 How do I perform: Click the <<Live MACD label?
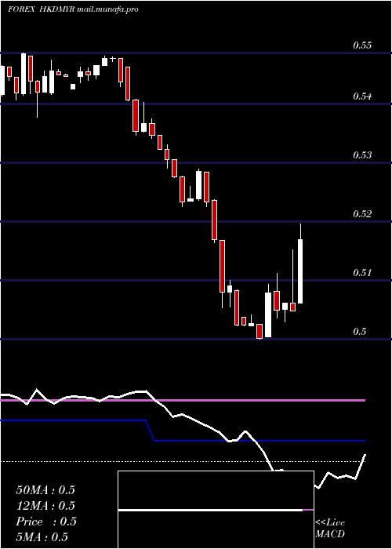pyautogui.click(x=330, y=529)
